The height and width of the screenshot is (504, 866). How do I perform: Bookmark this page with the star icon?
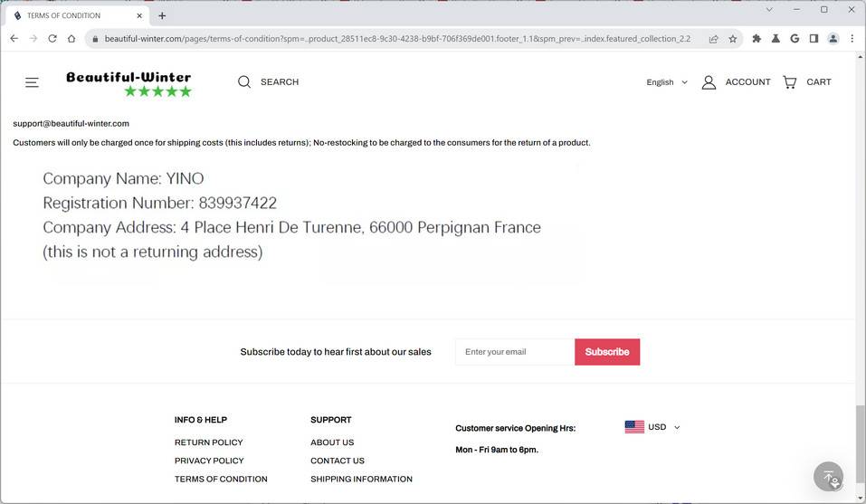(x=733, y=39)
